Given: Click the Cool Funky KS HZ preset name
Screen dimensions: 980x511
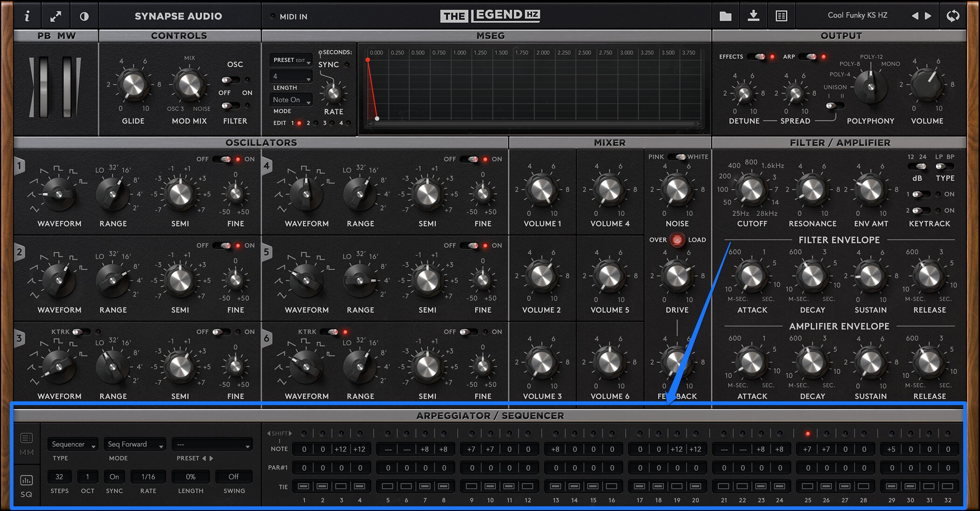Looking at the screenshot, I should tap(857, 15).
